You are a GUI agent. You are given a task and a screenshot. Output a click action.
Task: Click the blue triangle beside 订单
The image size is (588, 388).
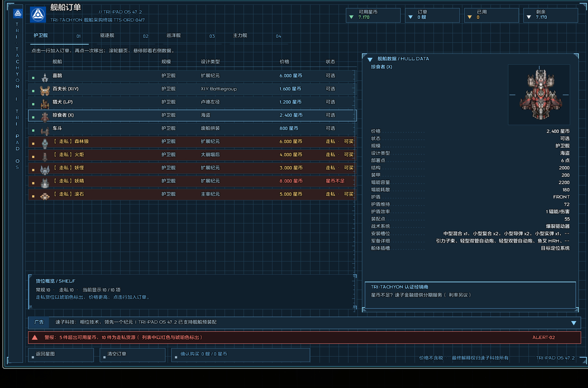(411, 17)
